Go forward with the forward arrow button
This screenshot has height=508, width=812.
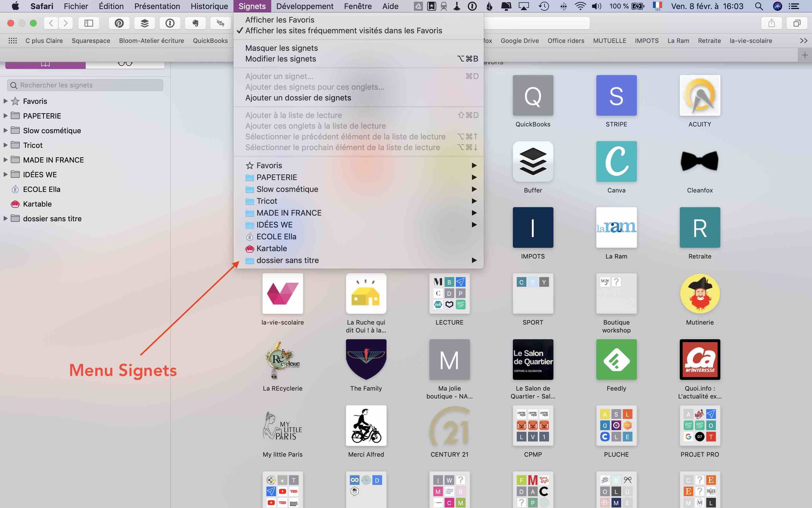click(66, 23)
